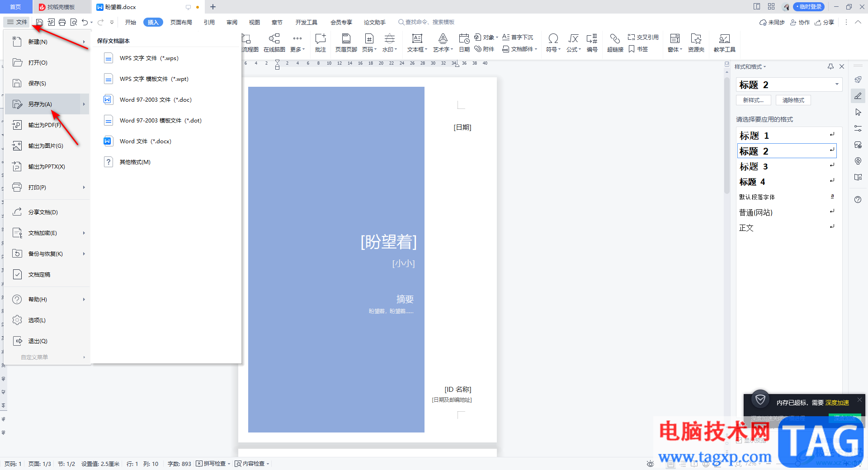
Task: Expand the 打印(P) submenu
Action: (x=84, y=188)
